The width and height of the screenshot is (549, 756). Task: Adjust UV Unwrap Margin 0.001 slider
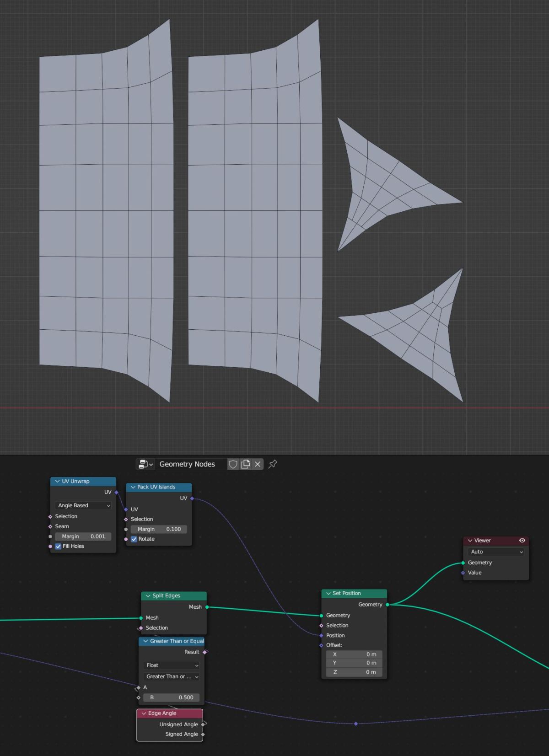pos(83,536)
